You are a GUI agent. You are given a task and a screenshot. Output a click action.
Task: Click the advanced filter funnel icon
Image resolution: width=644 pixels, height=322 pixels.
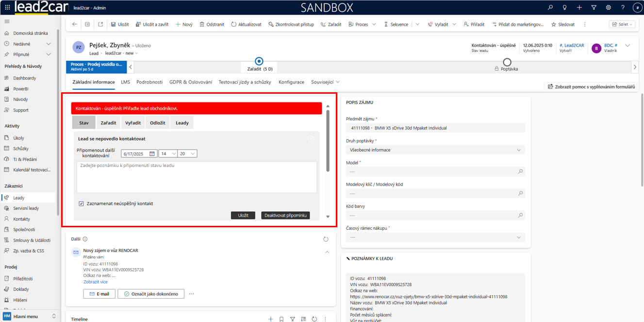click(x=594, y=8)
